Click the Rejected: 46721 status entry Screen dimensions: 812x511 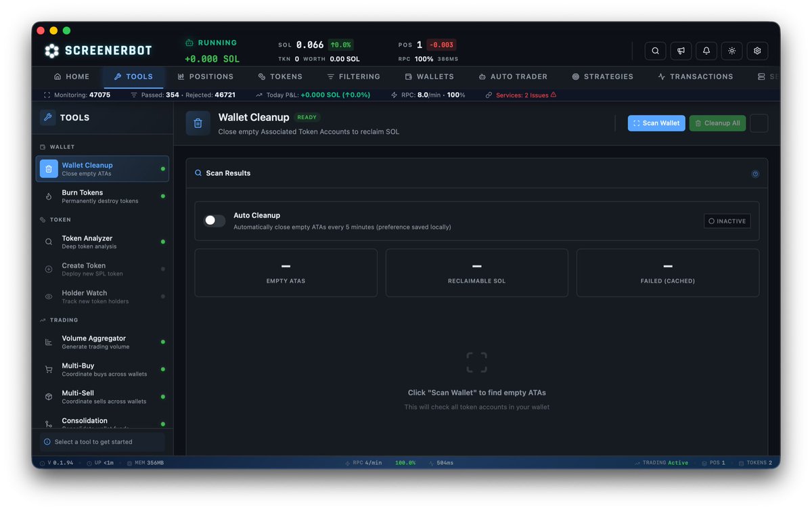[210, 95]
